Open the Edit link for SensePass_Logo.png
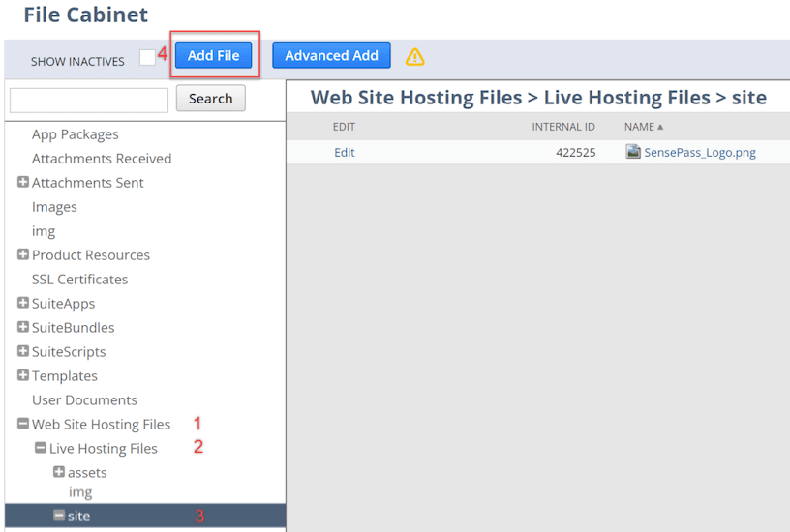Image resolution: width=790 pixels, height=532 pixels. 345,153
